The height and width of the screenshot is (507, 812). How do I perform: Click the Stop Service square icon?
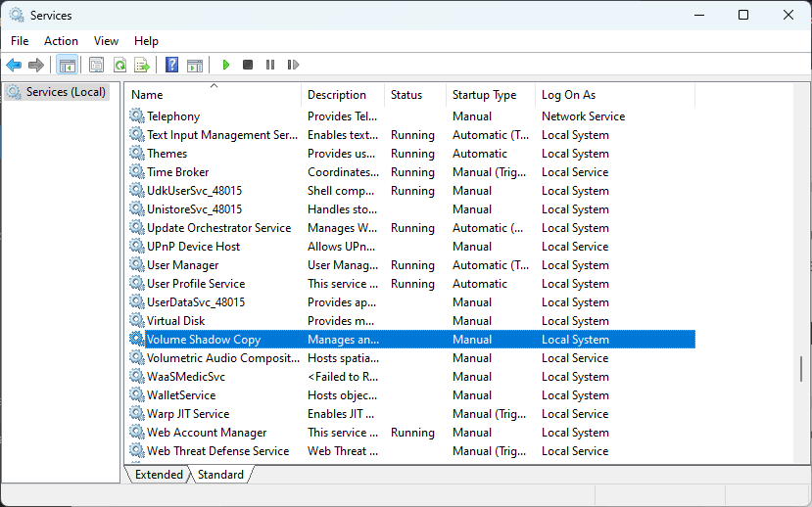(x=248, y=65)
